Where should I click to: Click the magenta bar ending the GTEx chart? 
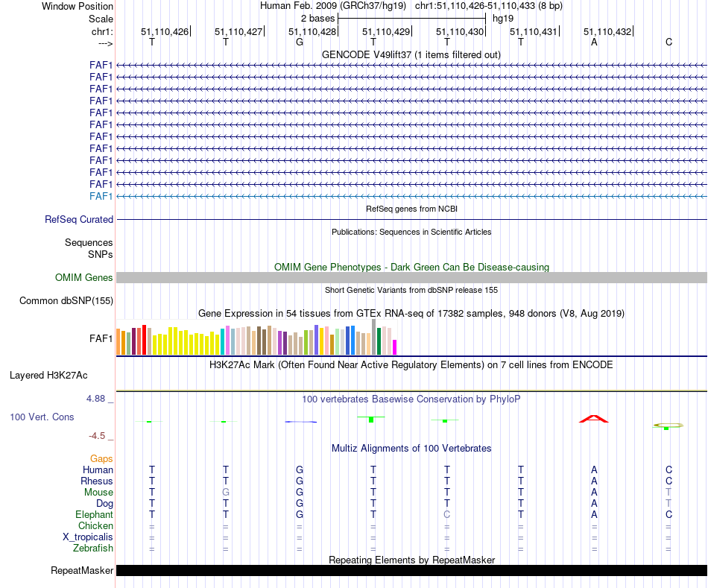[395, 347]
